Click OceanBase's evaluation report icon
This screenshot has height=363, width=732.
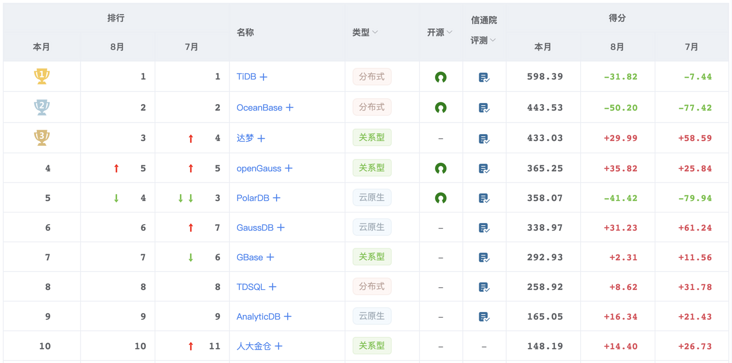[x=484, y=108]
